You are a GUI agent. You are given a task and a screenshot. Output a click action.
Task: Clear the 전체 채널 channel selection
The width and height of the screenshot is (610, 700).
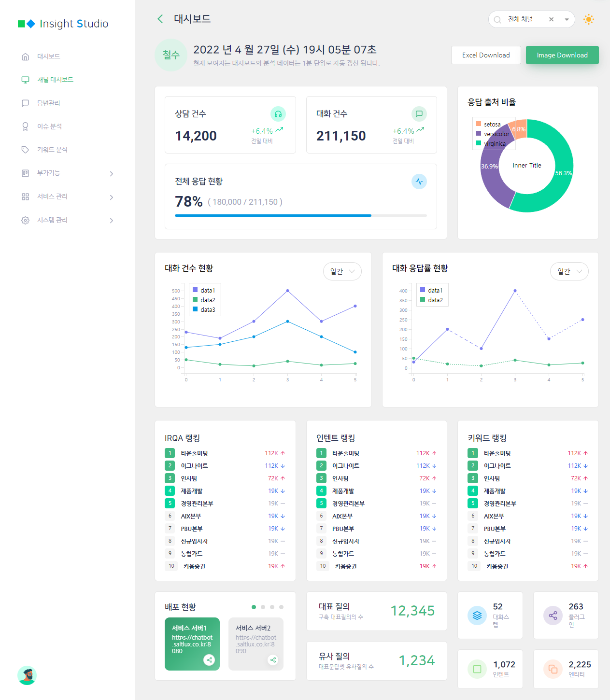tap(551, 19)
